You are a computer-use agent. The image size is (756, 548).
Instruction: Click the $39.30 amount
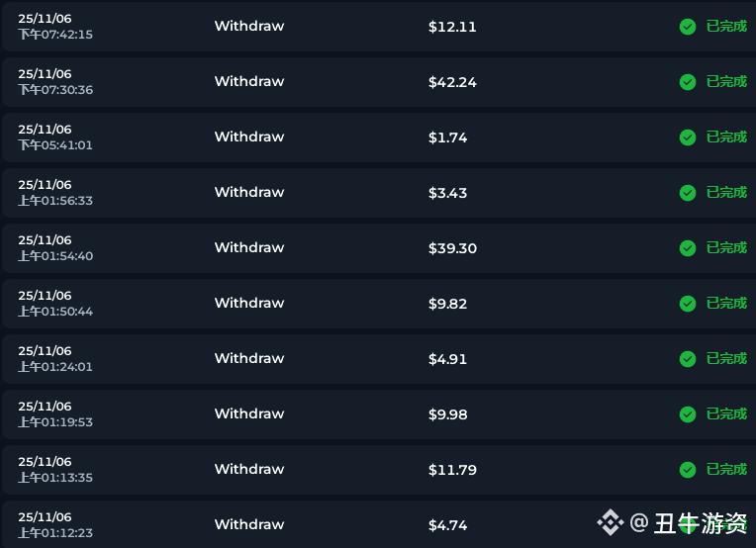pyautogui.click(x=452, y=248)
